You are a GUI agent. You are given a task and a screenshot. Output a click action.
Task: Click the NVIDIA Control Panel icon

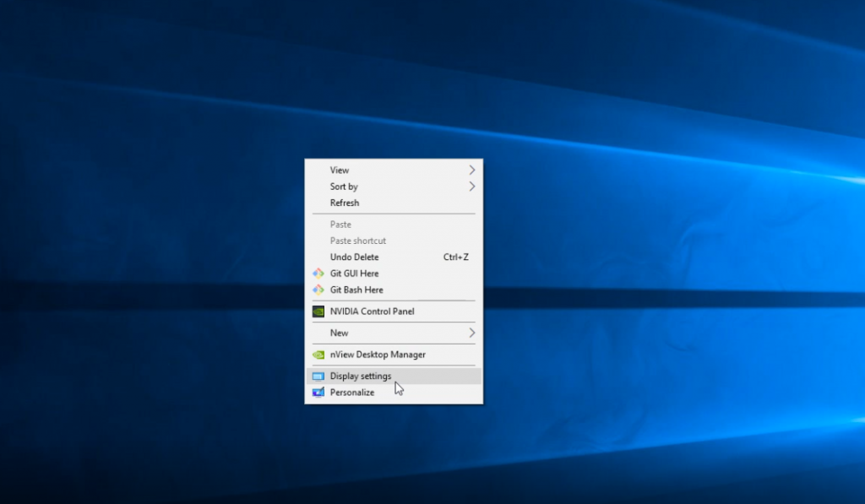tap(318, 312)
